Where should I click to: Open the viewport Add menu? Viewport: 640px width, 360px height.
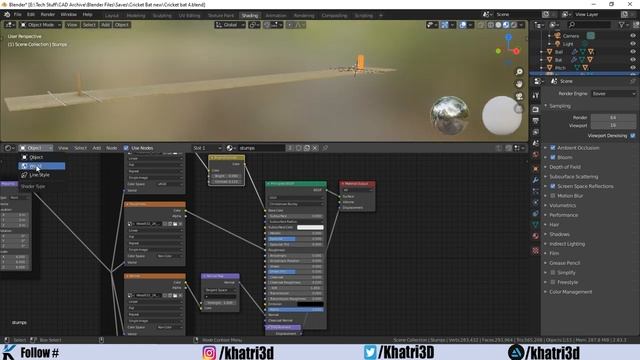coord(105,25)
